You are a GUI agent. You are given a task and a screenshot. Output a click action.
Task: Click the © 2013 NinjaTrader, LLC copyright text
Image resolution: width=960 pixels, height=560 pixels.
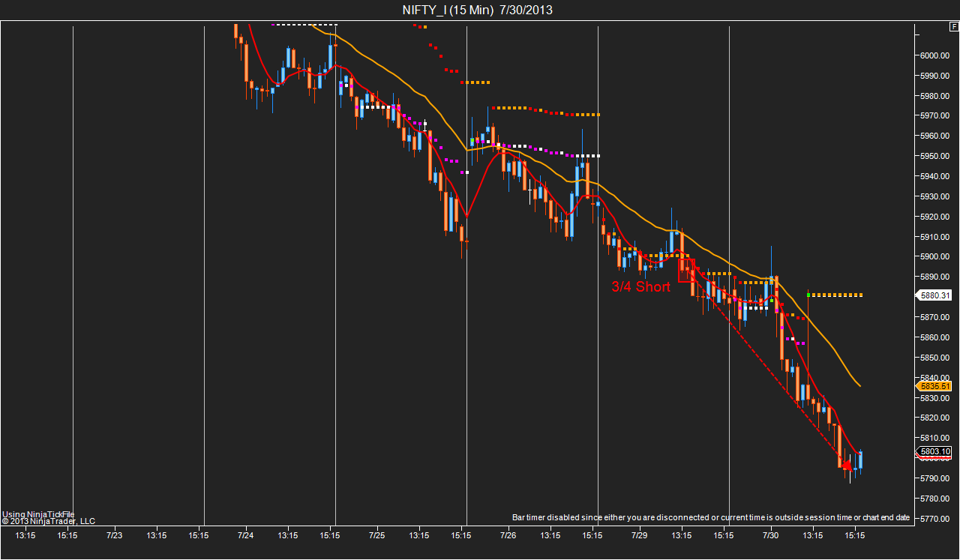point(49,521)
